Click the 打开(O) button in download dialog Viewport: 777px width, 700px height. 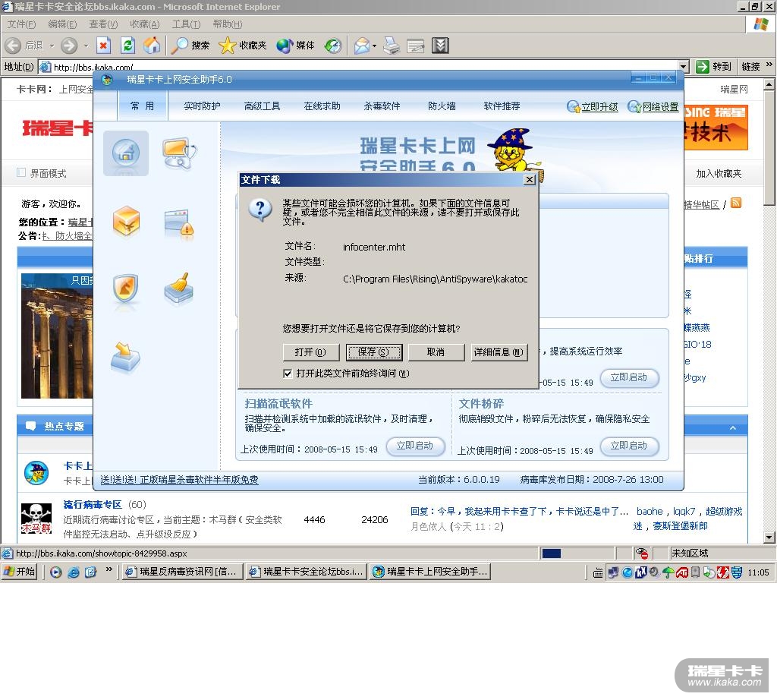click(x=310, y=352)
